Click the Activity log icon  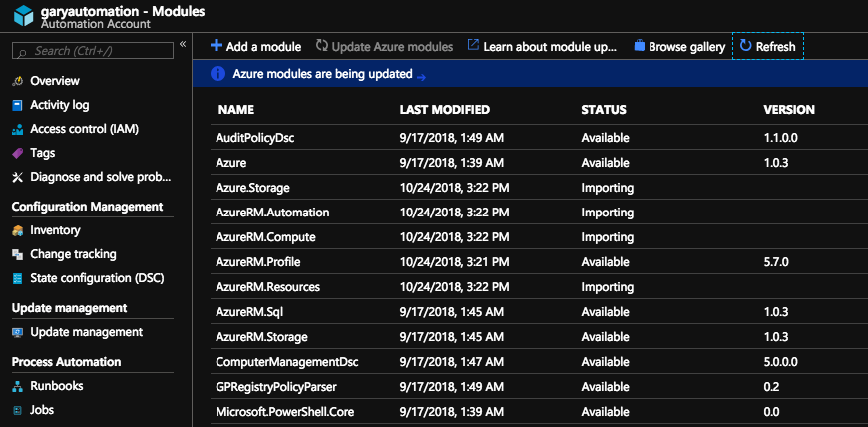tap(18, 105)
